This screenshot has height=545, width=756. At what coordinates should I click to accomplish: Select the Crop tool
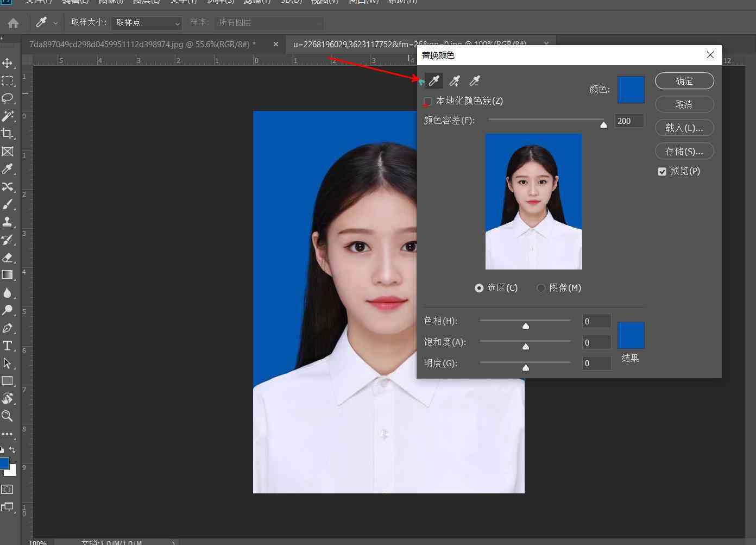(x=8, y=134)
